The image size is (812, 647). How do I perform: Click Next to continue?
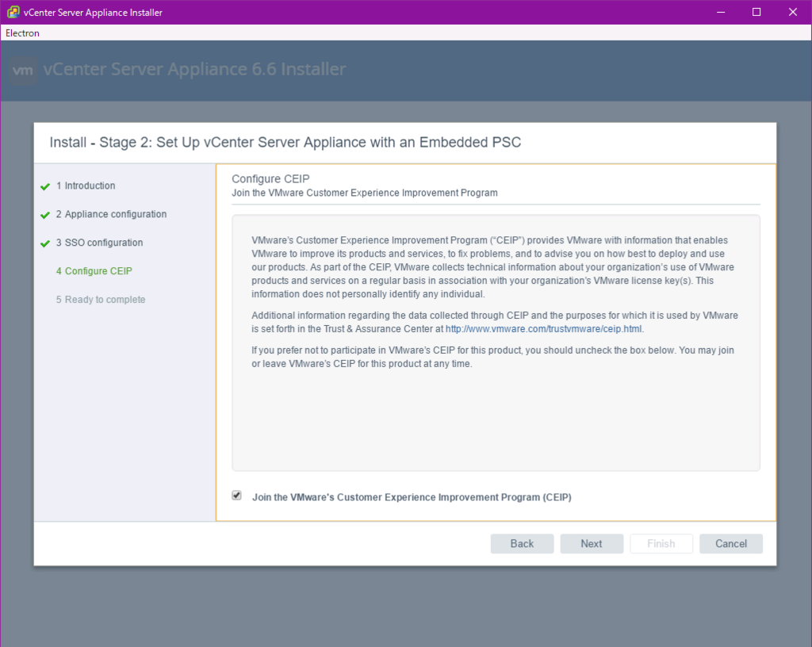point(592,543)
